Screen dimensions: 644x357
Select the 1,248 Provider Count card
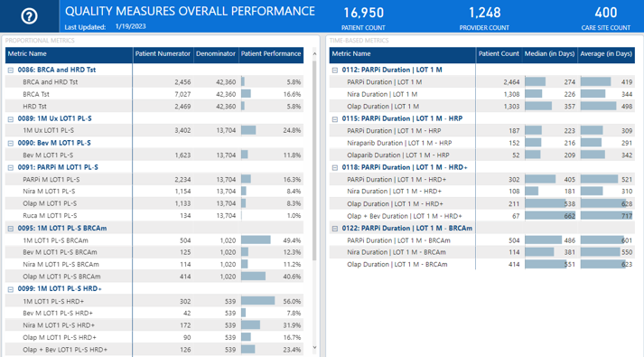click(484, 18)
